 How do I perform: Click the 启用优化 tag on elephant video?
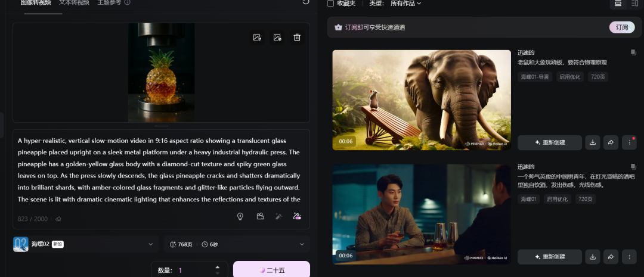(x=570, y=77)
